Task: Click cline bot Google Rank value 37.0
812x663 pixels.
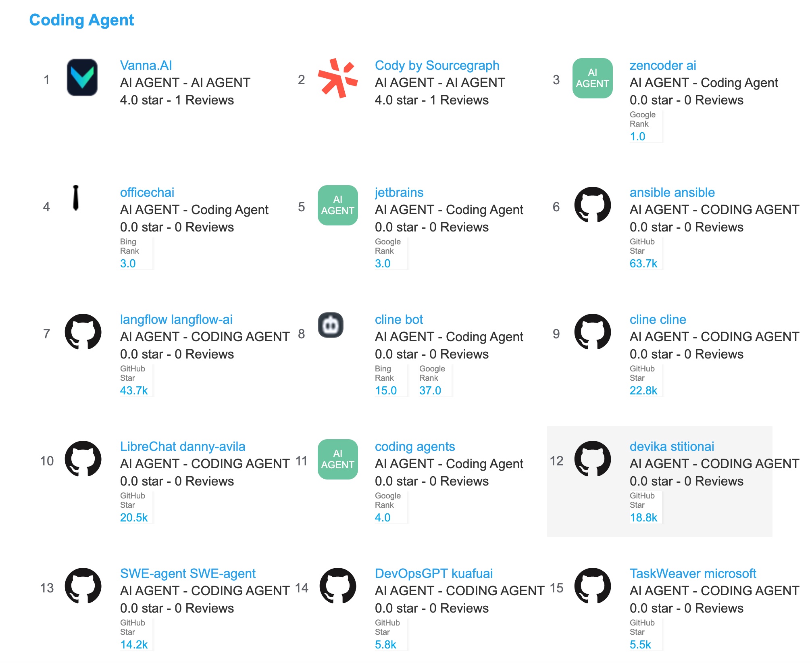Action: pos(430,390)
